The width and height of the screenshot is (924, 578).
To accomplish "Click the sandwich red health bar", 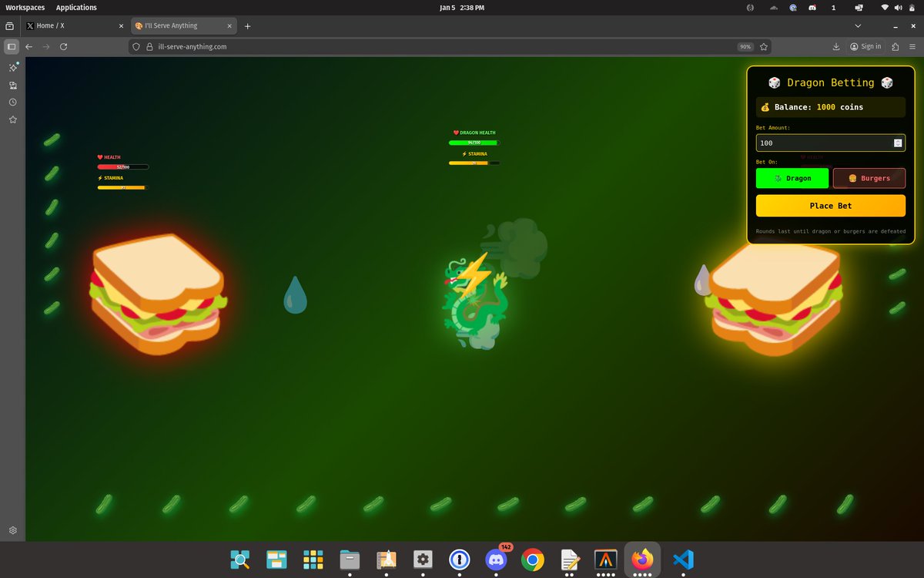I will coord(123,166).
